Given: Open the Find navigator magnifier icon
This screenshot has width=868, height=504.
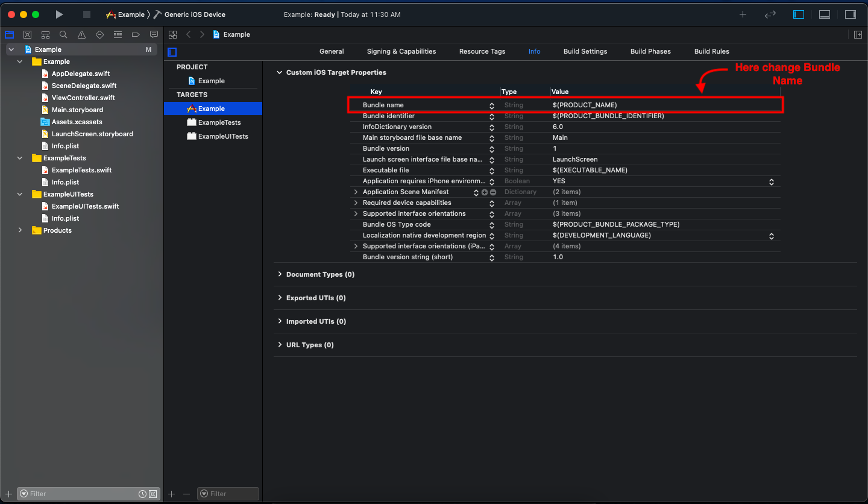Looking at the screenshot, I should (x=63, y=34).
